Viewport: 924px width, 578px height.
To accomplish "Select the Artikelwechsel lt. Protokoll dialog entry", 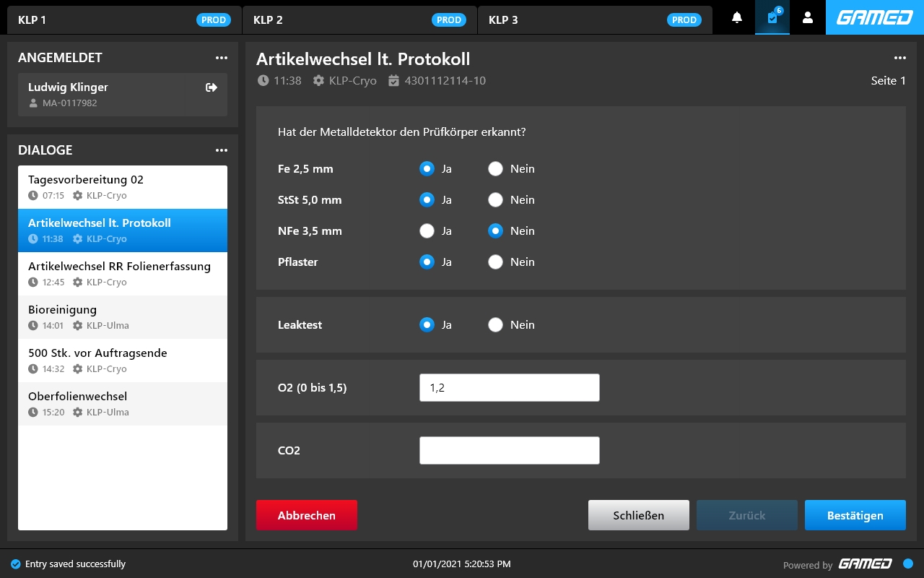I will click(123, 230).
